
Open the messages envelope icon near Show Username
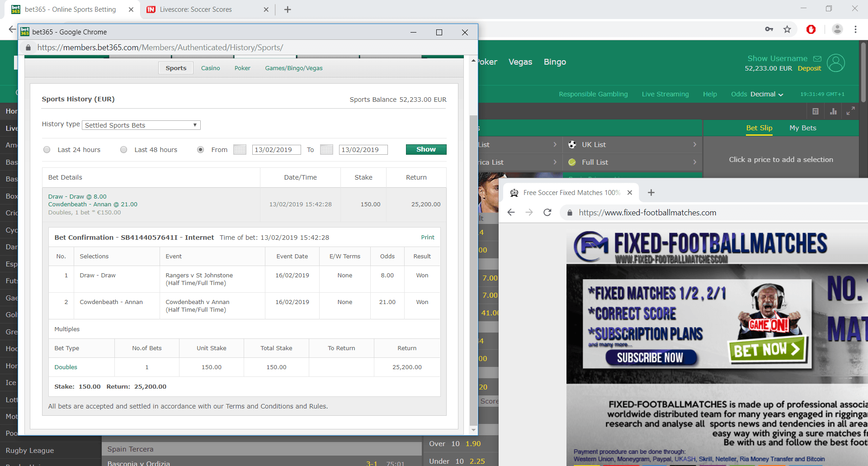pyautogui.click(x=817, y=58)
